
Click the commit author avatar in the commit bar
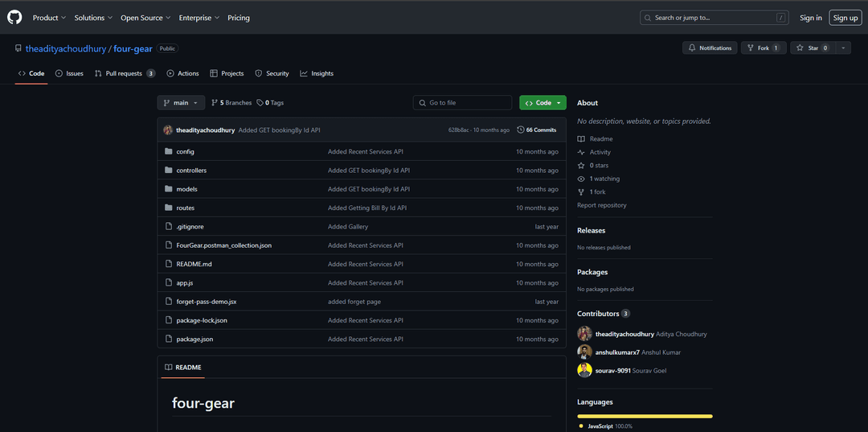pyautogui.click(x=168, y=130)
